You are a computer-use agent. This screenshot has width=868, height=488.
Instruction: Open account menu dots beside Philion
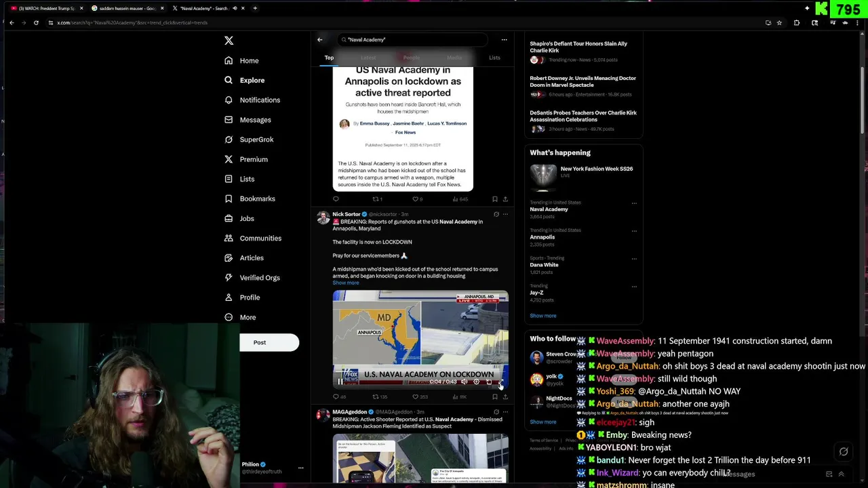pyautogui.click(x=300, y=468)
